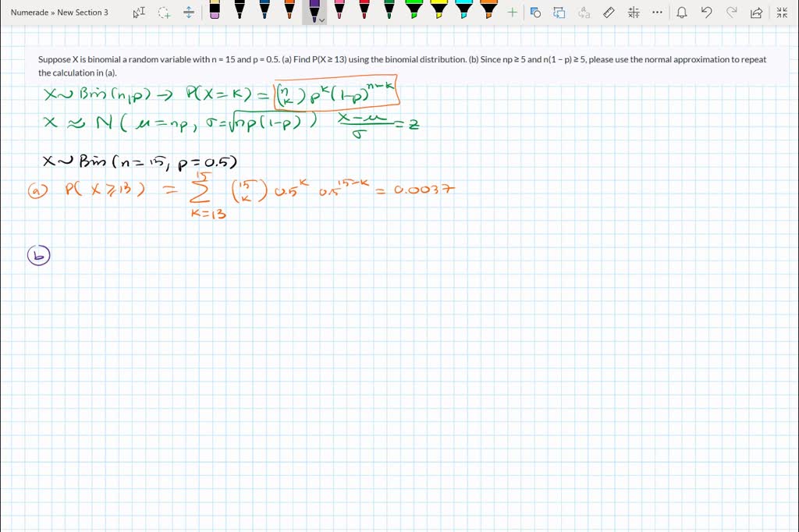Screen dimensions: 799x532
Task: Open the Share icon
Action: pos(756,12)
